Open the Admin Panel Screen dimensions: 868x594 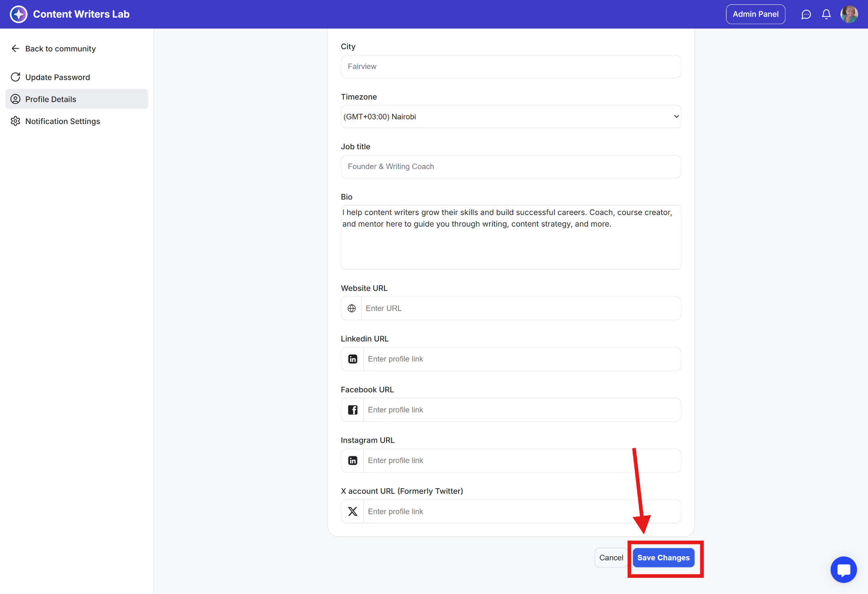click(x=755, y=14)
